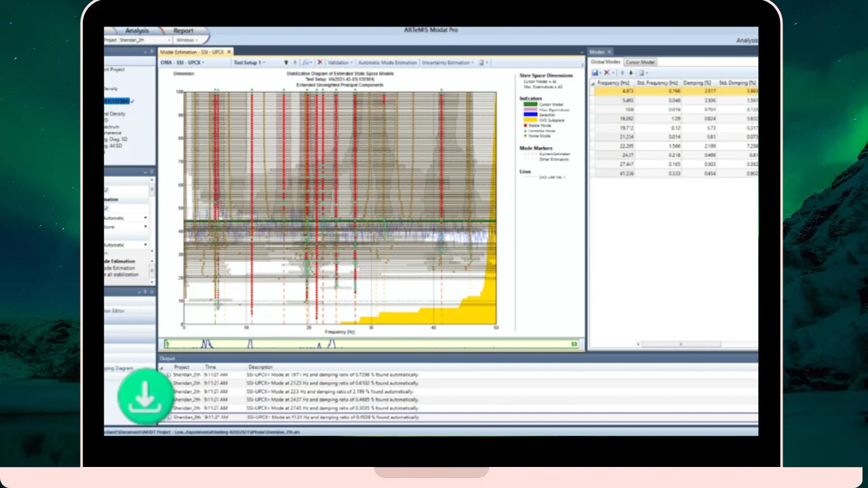Viewport: 868px width, 488px height.
Task: Sort by Std. Damping [%] column header
Action: 737,83
